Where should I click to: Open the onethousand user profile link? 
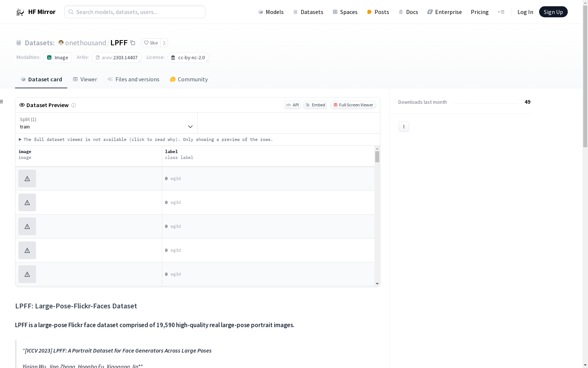[86, 43]
